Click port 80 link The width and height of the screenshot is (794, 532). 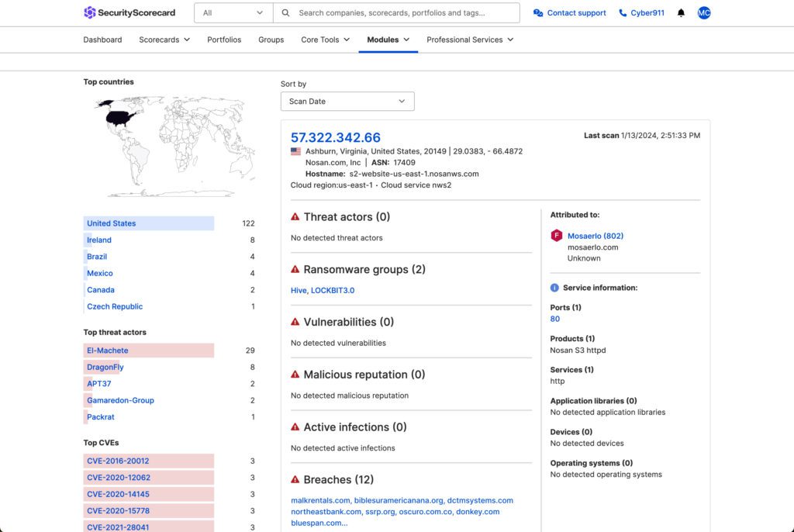(555, 319)
